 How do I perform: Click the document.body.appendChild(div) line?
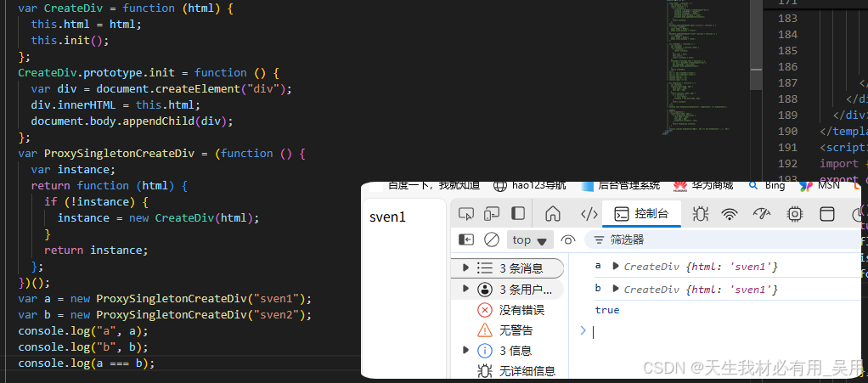point(132,121)
